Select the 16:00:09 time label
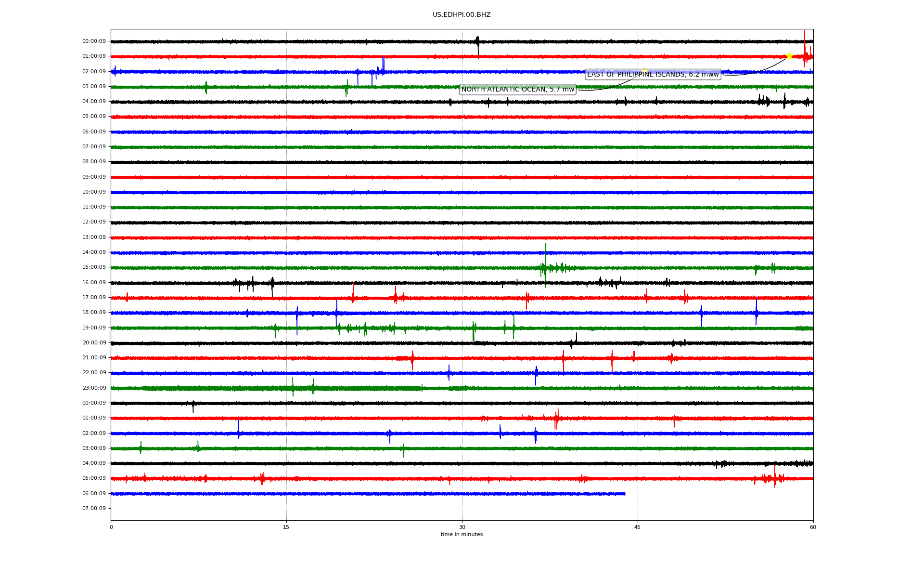The height and width of the screenshot is (578, 924). tap(94, 282)
